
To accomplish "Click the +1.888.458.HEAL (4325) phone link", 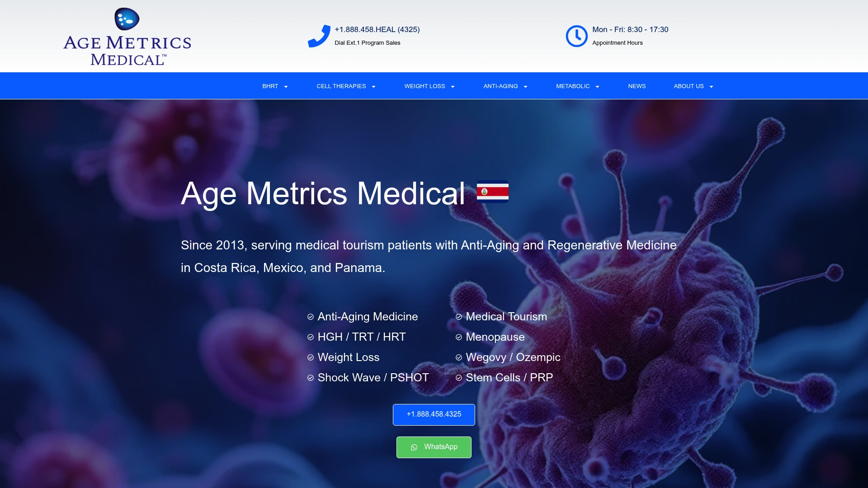I will coord(377,29).
